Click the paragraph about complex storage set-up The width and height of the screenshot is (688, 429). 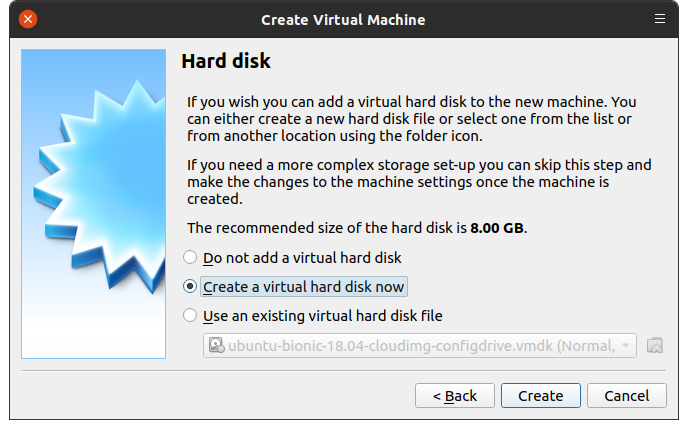click(420, 181)
